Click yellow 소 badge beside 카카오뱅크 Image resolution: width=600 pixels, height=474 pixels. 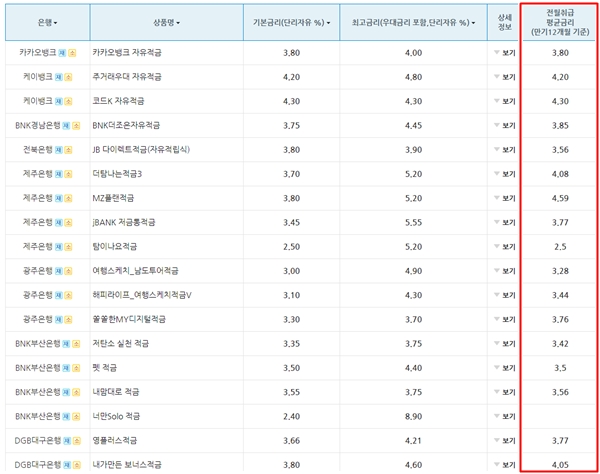click(72, 53)
